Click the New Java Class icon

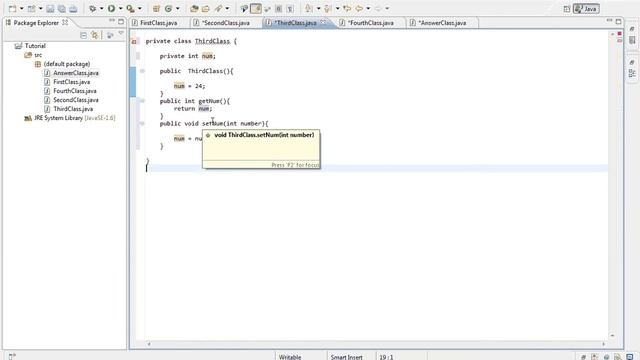pos(169,9)
